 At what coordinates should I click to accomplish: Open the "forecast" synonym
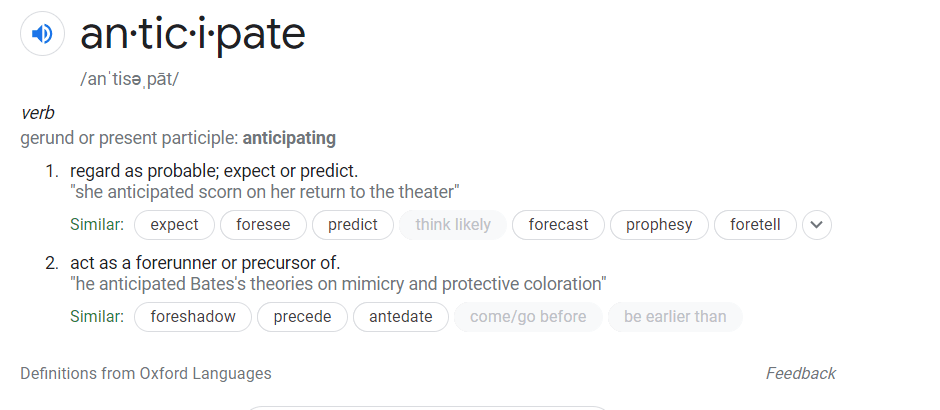[x=558, y=225]
